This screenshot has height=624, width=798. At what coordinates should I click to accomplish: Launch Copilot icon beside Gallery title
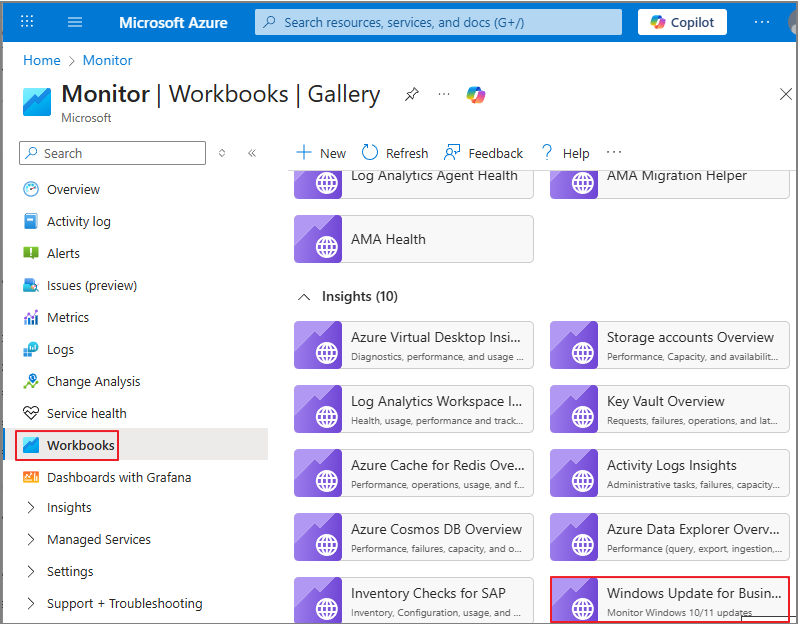coord(476,95)
